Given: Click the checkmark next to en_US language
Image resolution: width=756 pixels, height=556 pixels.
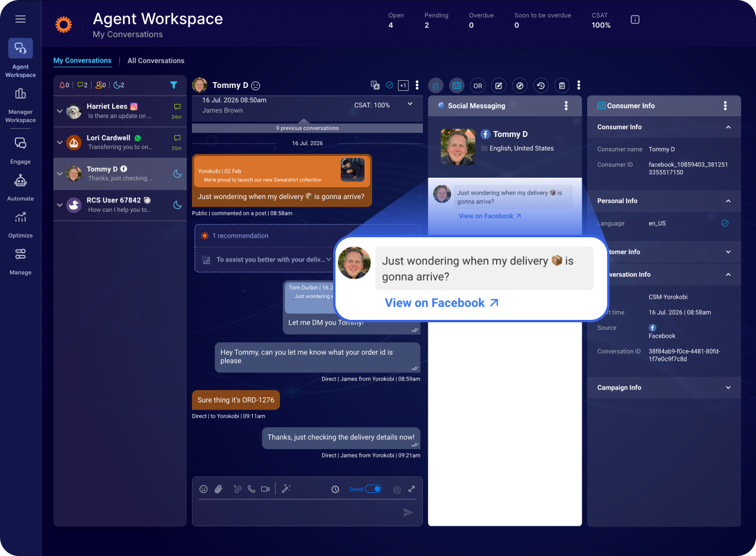Looking at the screenshot, I should [725, 223].
